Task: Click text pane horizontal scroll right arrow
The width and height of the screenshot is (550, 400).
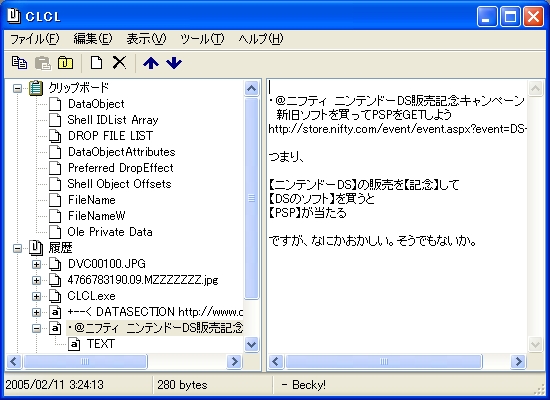Action: click(518, 361)
